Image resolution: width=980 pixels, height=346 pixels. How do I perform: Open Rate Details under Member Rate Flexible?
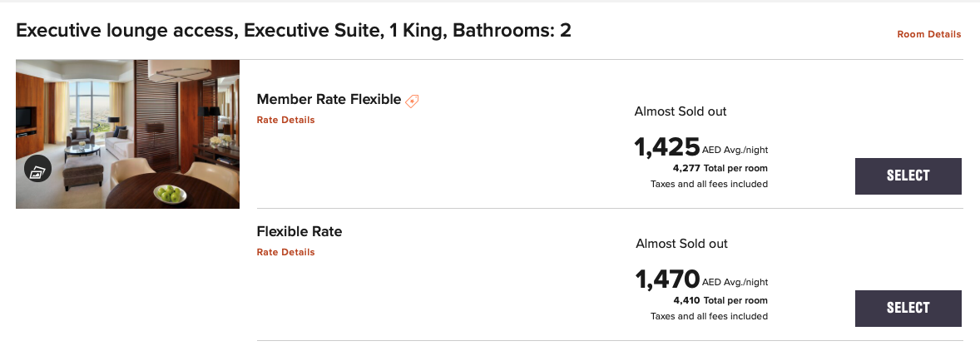[285, 120]
